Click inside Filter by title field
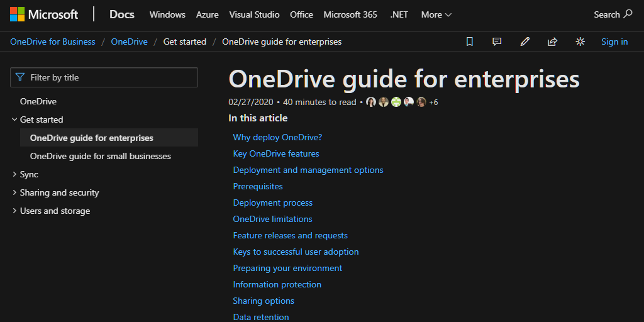The height and width of the screenshot is (322, 644). [x=104, y=77]
